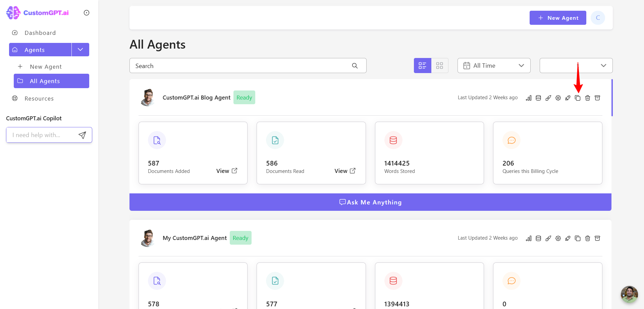Click the New Agent button

[558, 18]
